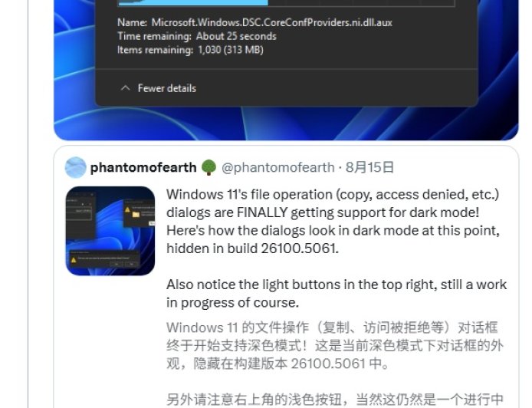The image size is (532, 408).
Task: Open the @phantomofearth handle link
Action: (x=278, y=167)
